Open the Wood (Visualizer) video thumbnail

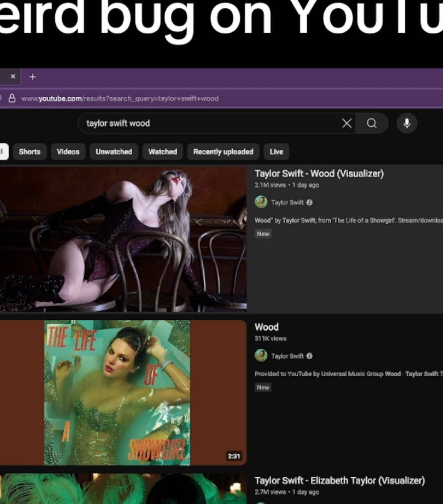[x=123, y=239]
